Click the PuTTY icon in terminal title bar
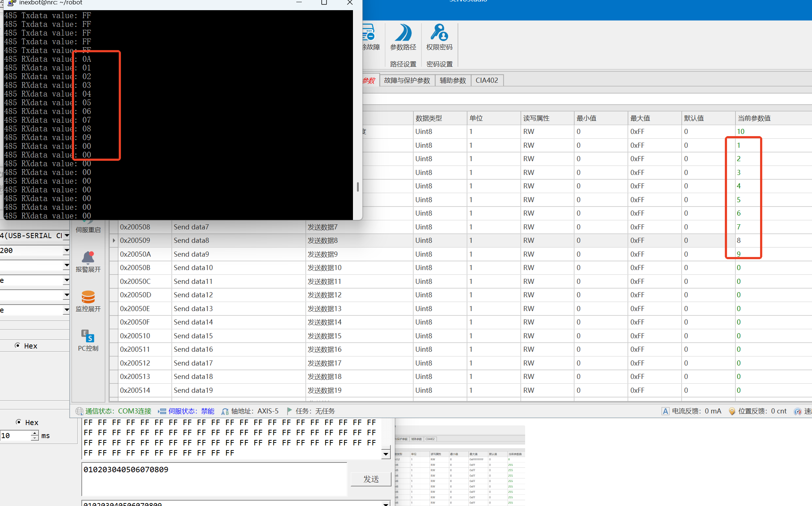The image size is (812, 506). pyautogui.click(x=12, y=3)
